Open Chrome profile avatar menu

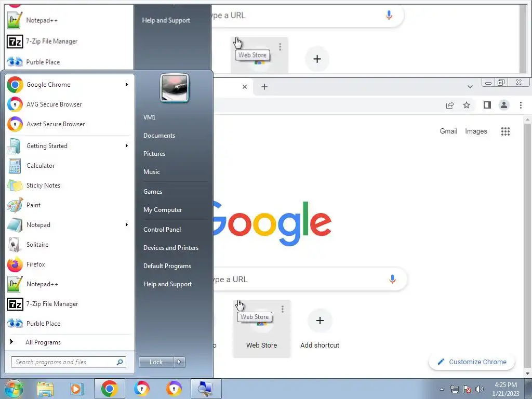[504, 105]
